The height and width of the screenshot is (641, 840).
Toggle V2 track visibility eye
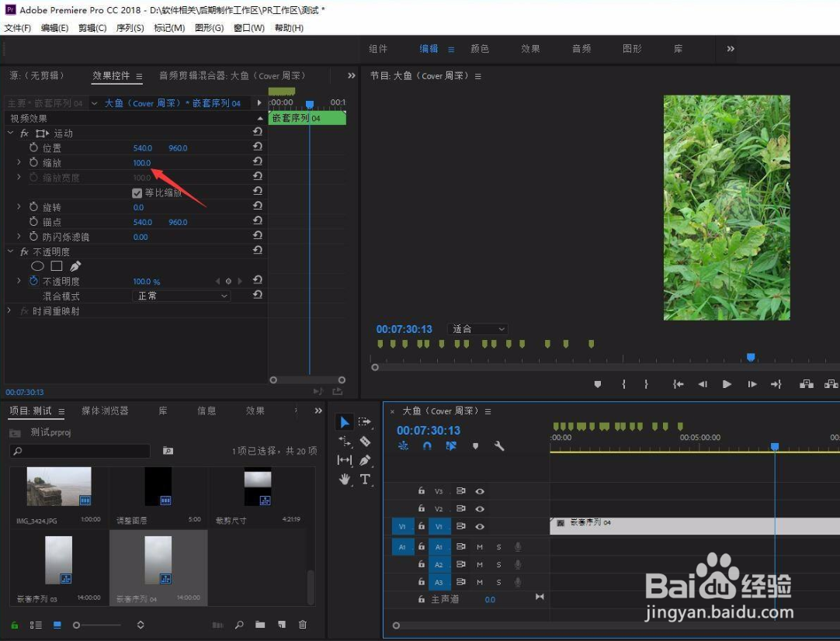coord(480,509)
